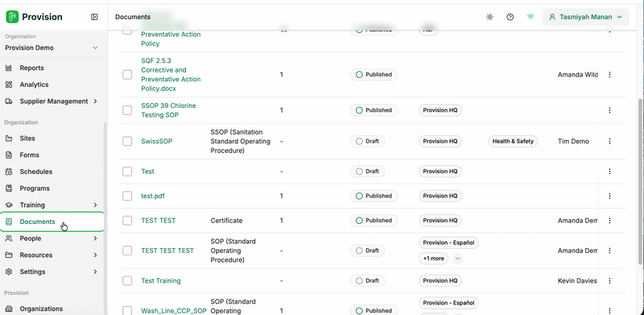Viewport: 644px width, 315px height.
Task: Click the Tim Demo owner cell
Action: pyautogui.click(x=573, y=141)
